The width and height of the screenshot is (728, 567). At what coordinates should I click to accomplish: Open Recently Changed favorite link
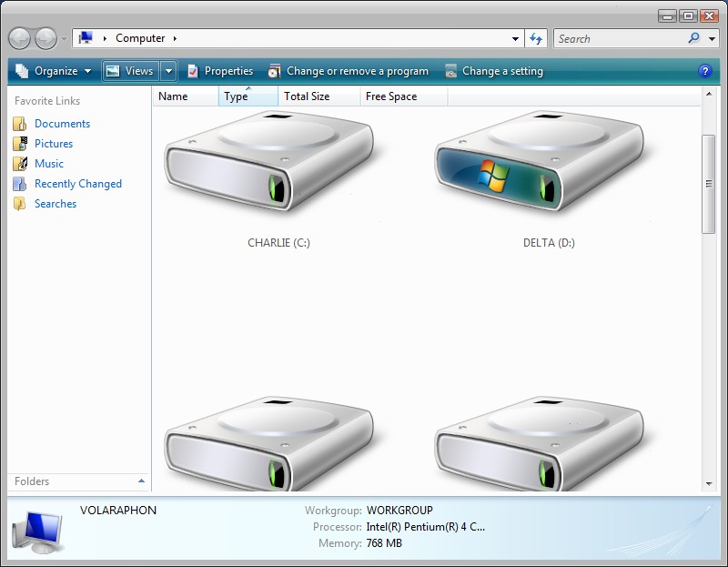coord(77,184)
